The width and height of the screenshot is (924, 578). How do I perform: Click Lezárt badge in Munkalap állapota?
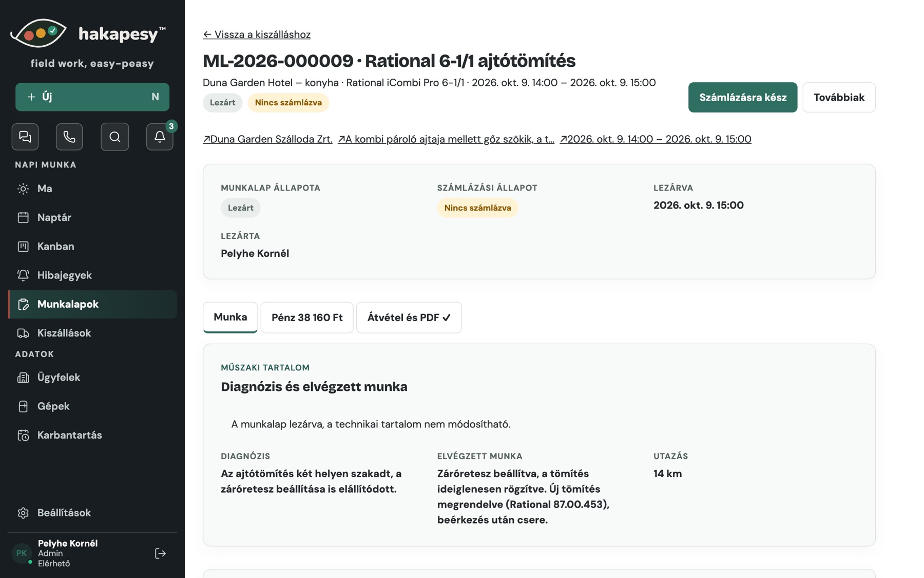coord(240,208)
